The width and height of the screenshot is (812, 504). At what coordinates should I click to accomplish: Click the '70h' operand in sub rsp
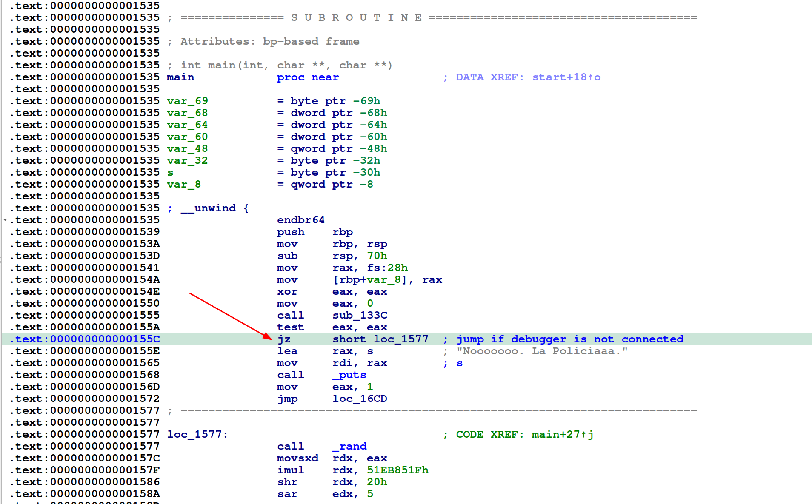click(x=377, y=256)
